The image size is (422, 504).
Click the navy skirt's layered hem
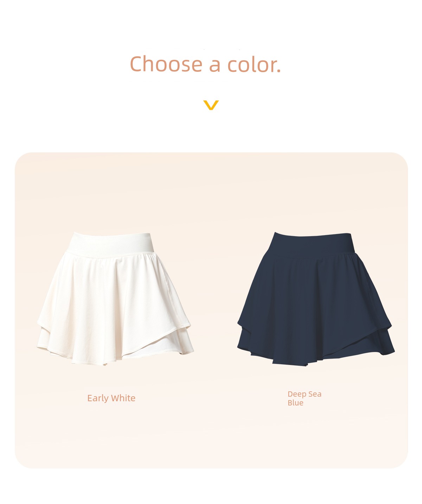pos(316,348)
